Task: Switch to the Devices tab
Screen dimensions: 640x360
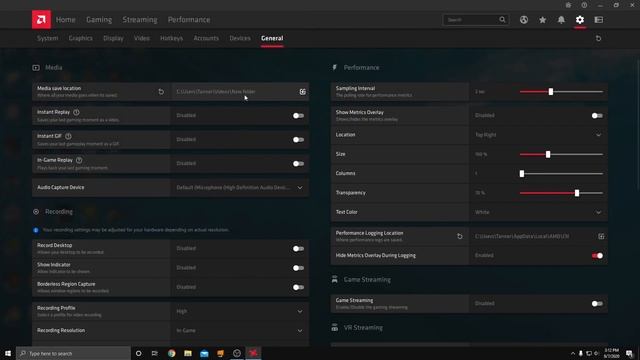Action: coord(240,38)
